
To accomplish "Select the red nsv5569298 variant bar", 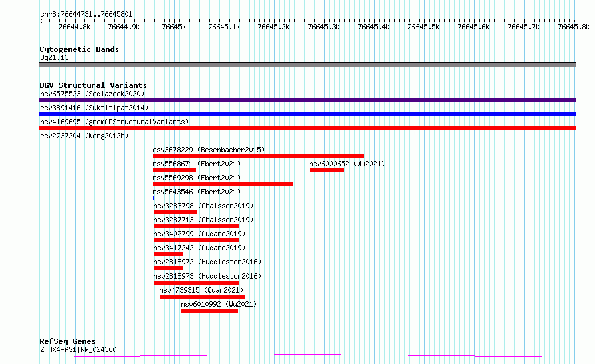I will [x=223, y=184].
